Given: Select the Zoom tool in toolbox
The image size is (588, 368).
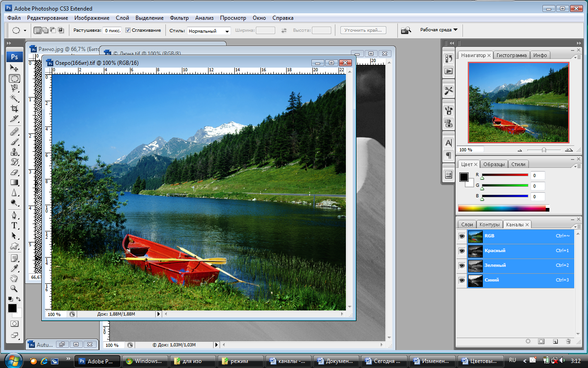Looking at the screenshot, I should [14, 288].
